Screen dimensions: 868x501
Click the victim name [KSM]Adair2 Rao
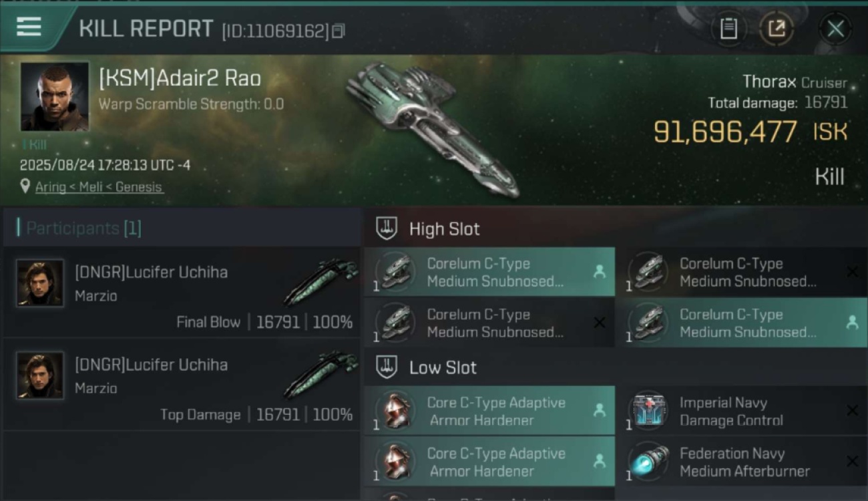pyautogui.click(x=180, y=78)
